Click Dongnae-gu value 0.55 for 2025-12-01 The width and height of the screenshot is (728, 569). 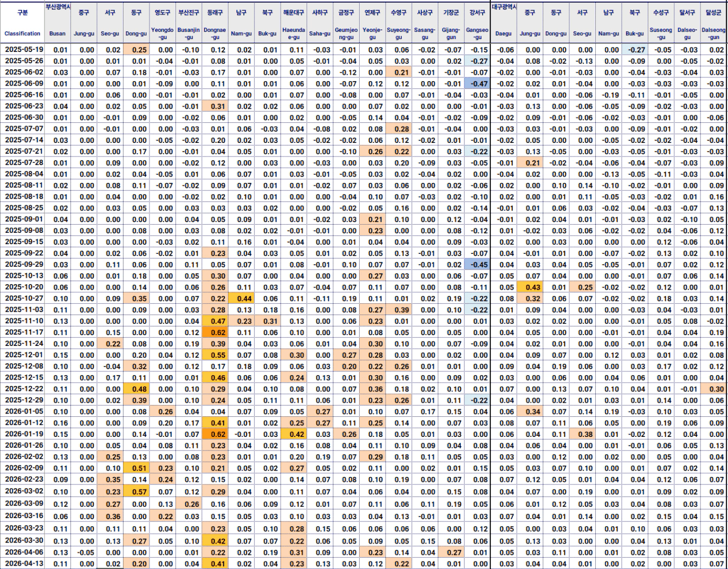tap(216, 355)
